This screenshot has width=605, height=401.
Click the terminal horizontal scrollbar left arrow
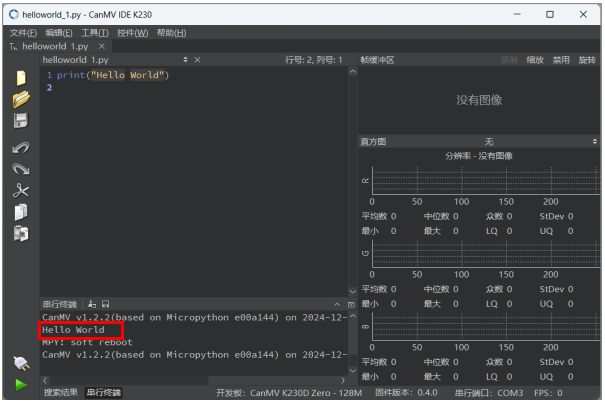(45, 380)
